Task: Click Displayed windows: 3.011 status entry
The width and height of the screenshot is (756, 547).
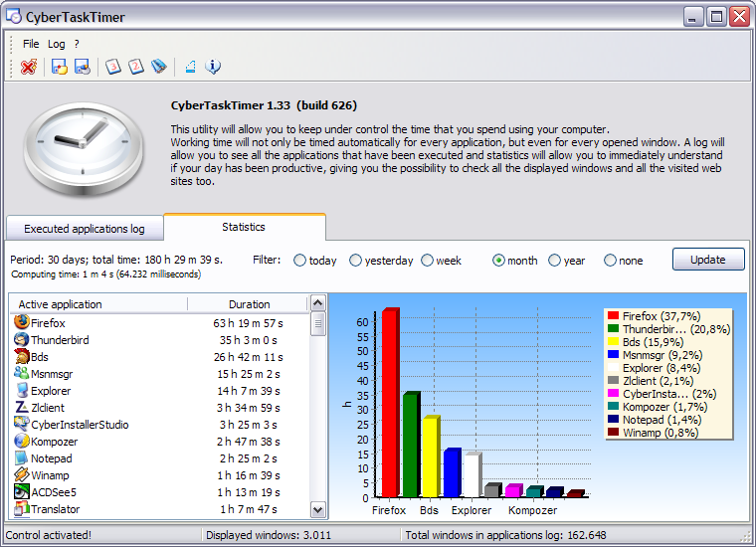Action: pos(269,535)
